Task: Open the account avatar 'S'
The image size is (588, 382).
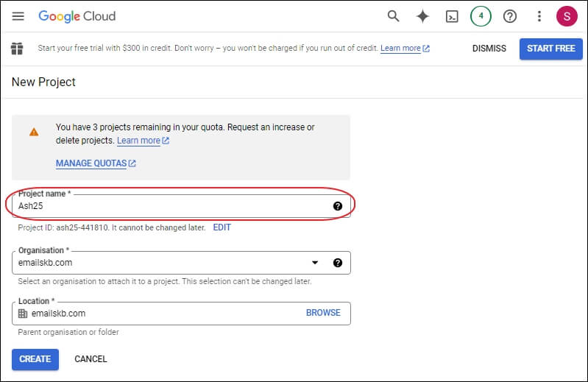Action: tap(567, 16)
